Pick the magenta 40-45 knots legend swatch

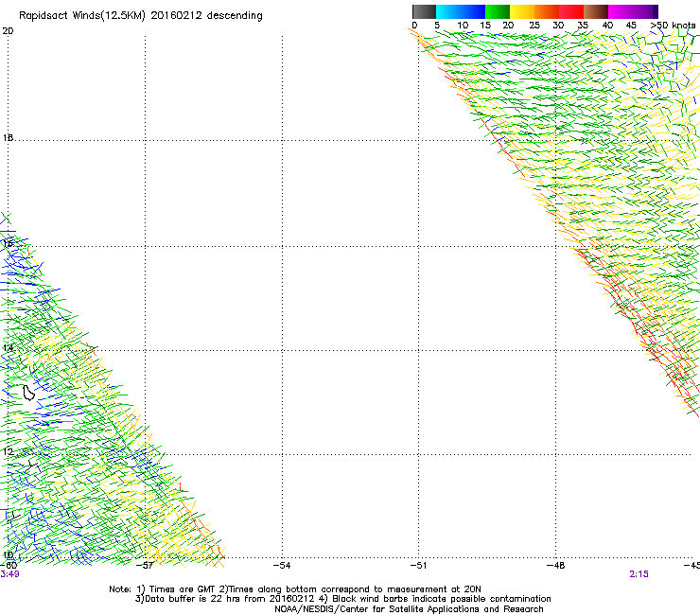(x=621, y=11)
